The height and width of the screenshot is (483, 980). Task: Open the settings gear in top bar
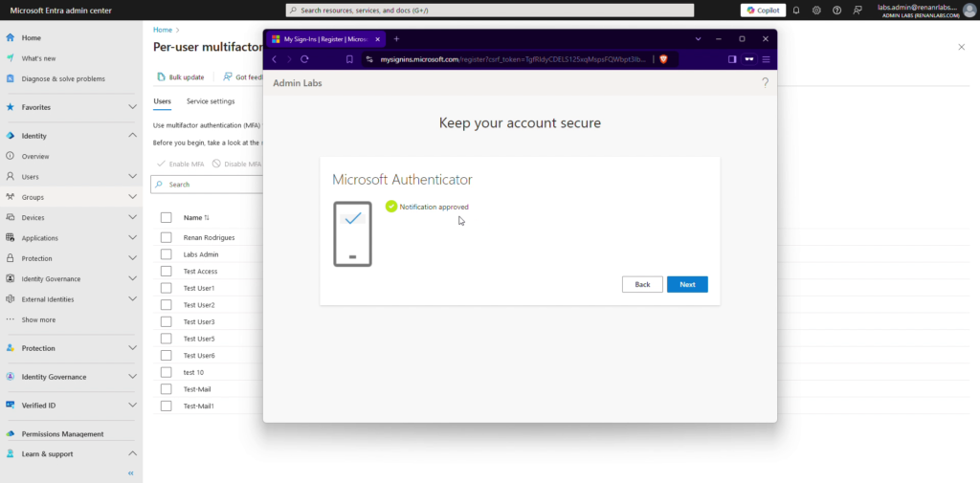(816, 10)
